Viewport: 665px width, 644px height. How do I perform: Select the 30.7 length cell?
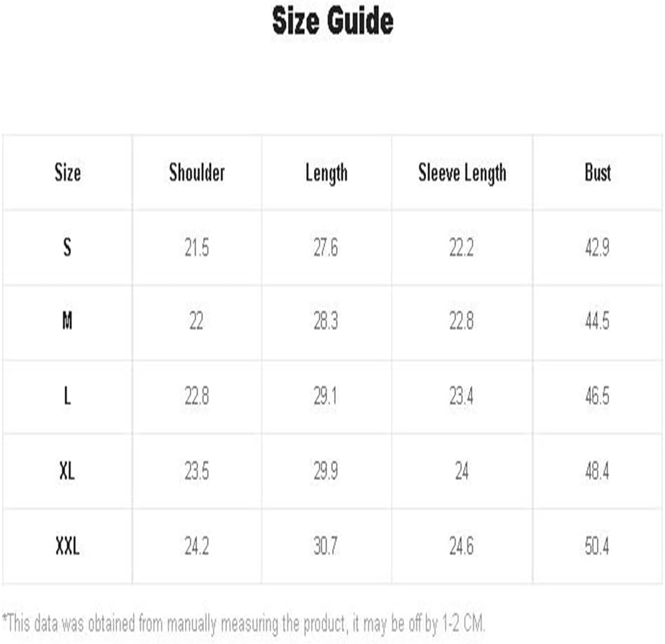[326, 547]
